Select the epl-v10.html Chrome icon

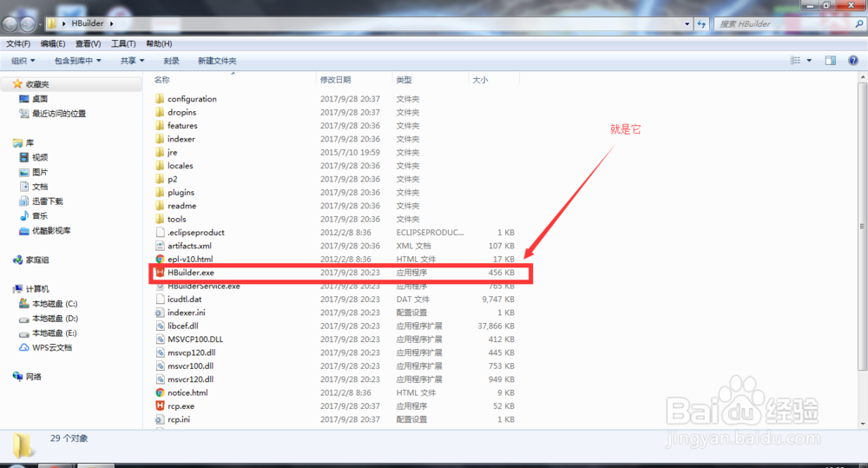point(160,260)
